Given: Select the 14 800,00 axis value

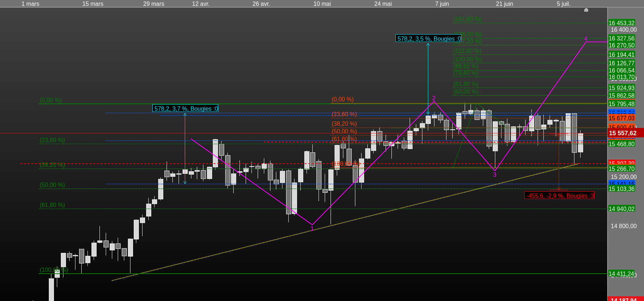Looking at the screenshot, I should 624,226.
